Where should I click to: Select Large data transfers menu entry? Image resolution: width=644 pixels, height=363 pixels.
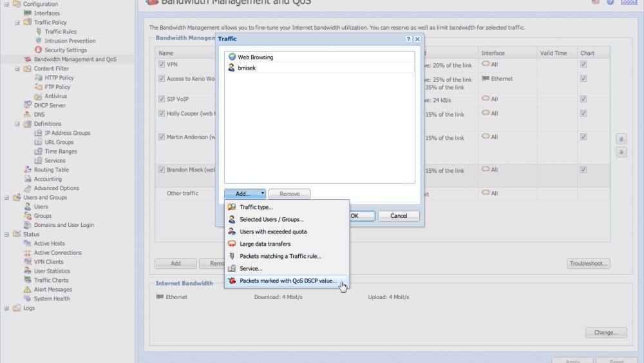[265, 244]
